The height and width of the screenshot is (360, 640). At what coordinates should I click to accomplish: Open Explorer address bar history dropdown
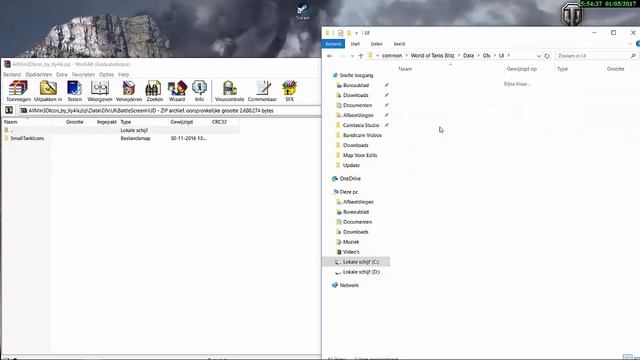click(x=539, y=56)
